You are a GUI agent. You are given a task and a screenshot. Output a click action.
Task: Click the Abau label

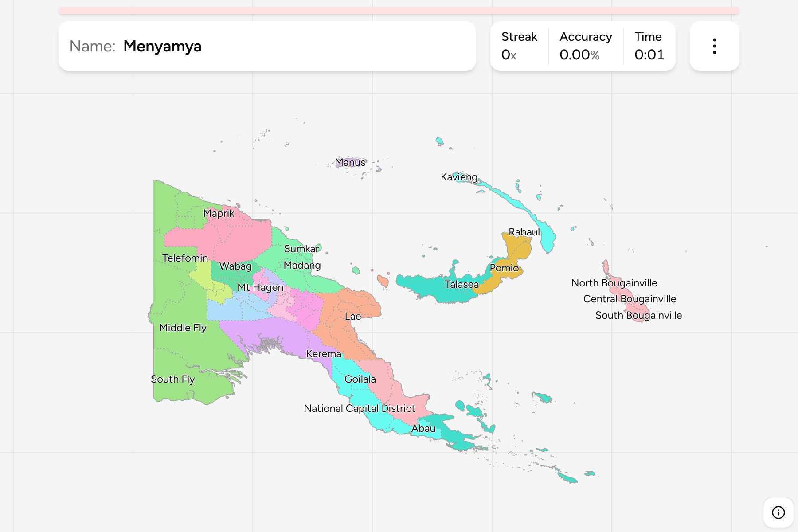click(423, 428)
